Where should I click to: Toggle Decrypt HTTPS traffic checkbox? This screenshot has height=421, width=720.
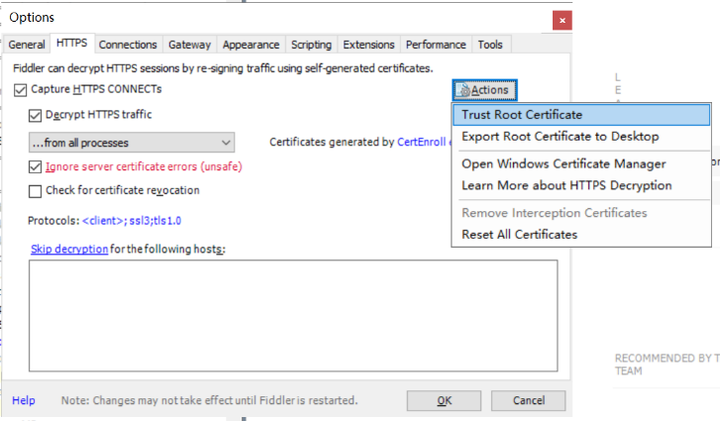(x=35, y=115)
